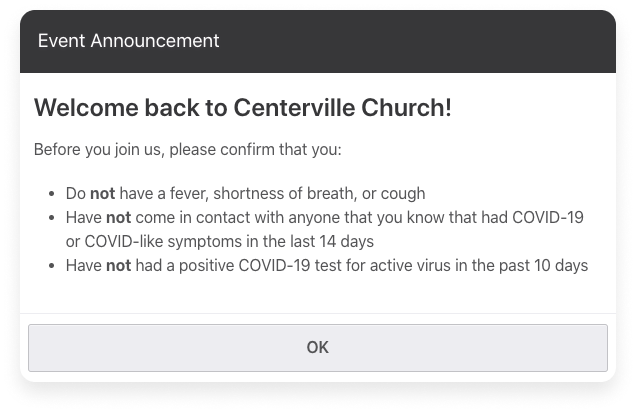
Task: Select the fever, shortness of breath bullet text
Action: (x=245, y=194)
